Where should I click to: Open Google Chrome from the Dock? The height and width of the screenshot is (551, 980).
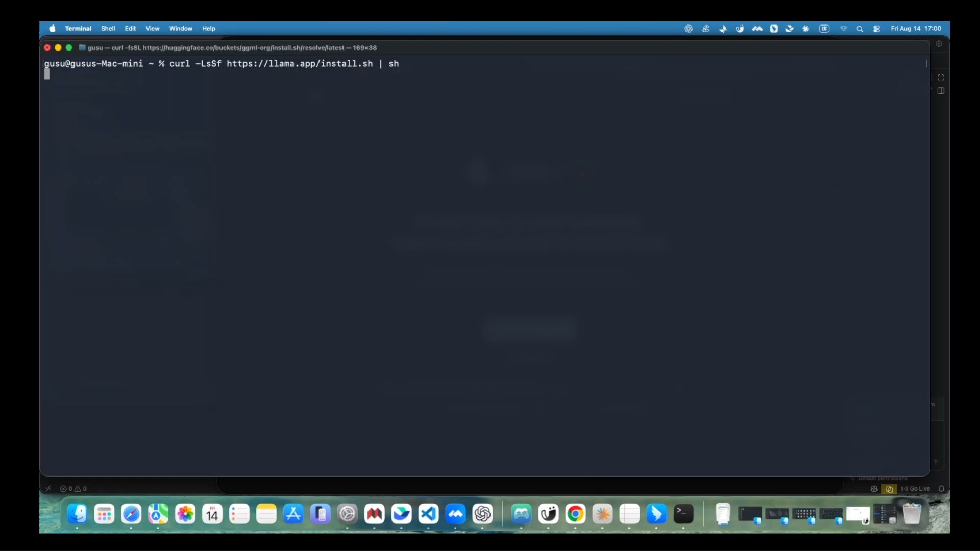[575, 514]
